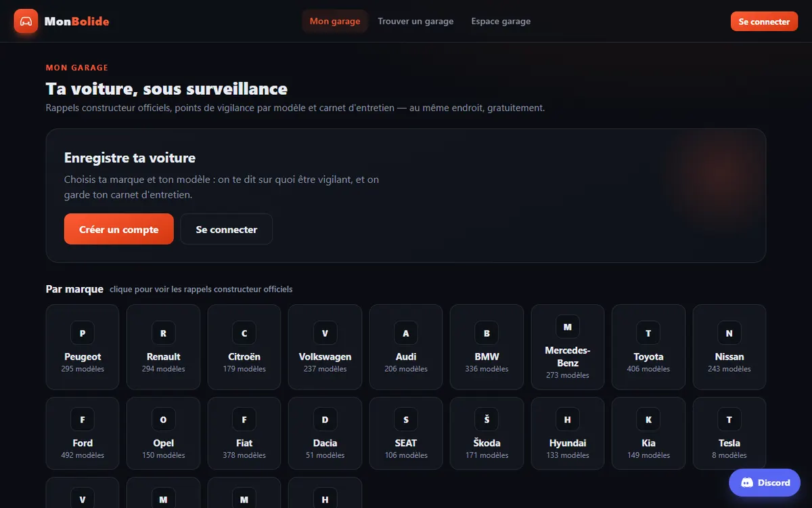This screenshot has width=812, height=508.
Task: Click the Renault letter R badge
Action: (163, 333)
